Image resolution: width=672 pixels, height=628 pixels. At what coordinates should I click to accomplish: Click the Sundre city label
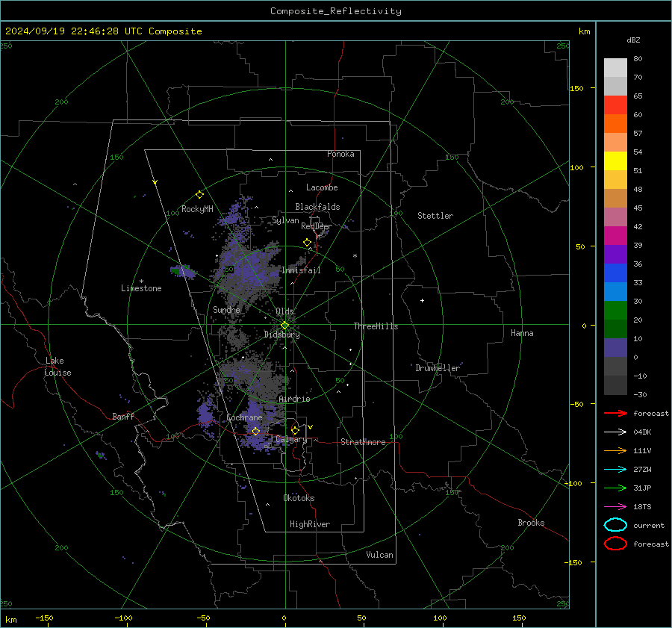point(226,309)
